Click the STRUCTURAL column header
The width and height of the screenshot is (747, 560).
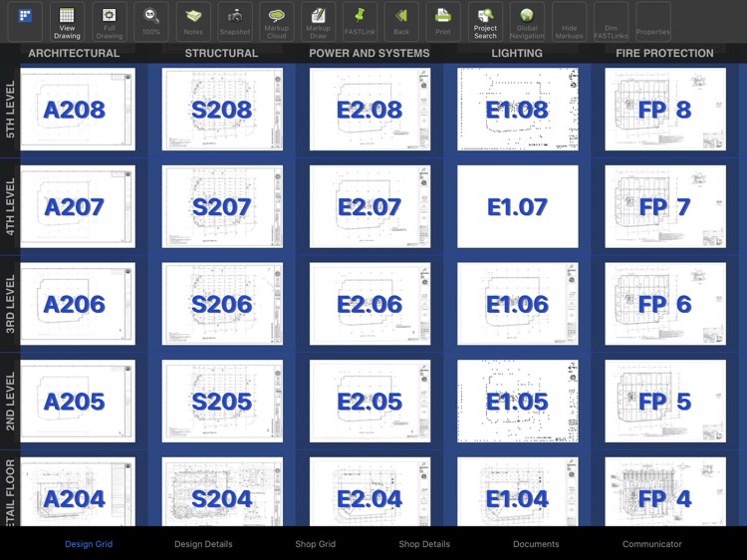(x=221, y=53)
